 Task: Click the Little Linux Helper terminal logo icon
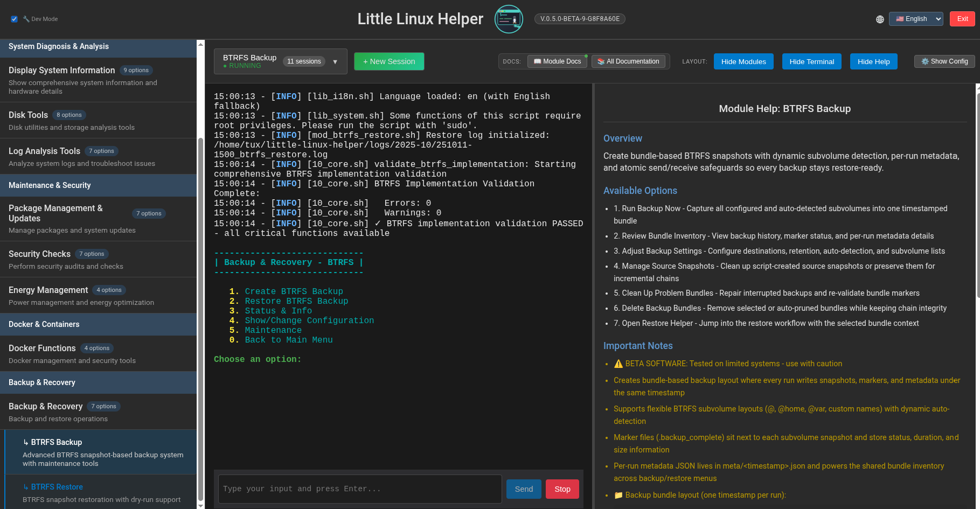click(x=509, y=19)
